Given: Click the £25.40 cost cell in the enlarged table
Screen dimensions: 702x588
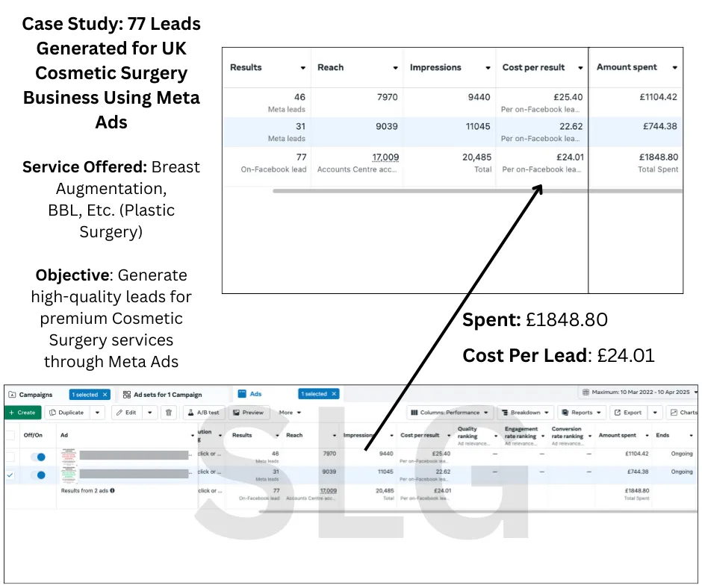Looking at the screenshot, I should 568,97.
